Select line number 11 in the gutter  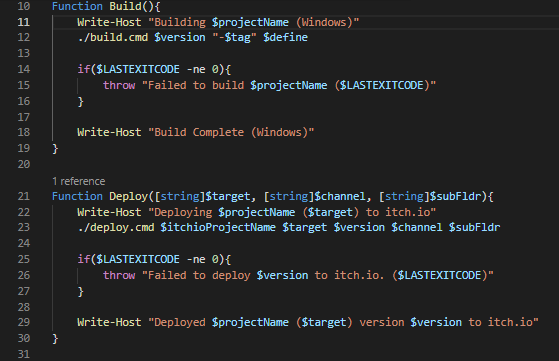click(24, 22)
